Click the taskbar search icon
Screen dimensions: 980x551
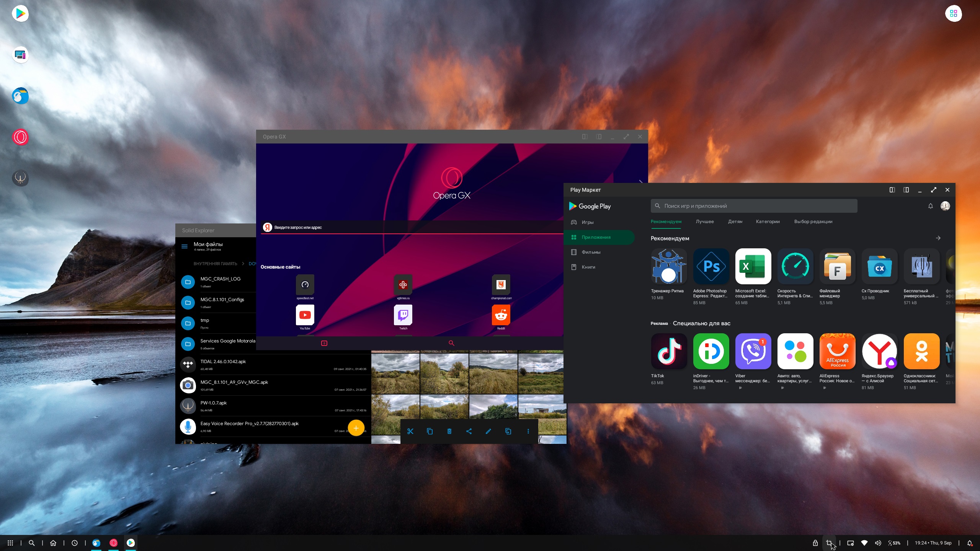coord(32,543)
